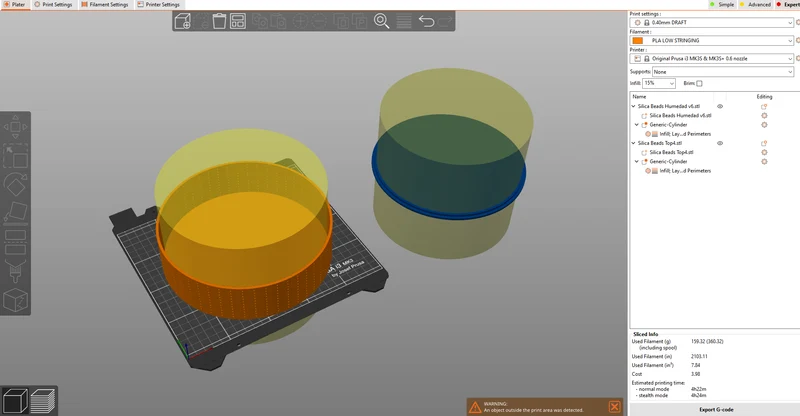Open the Printer Settings tab
800x416 pixels.
158,5
